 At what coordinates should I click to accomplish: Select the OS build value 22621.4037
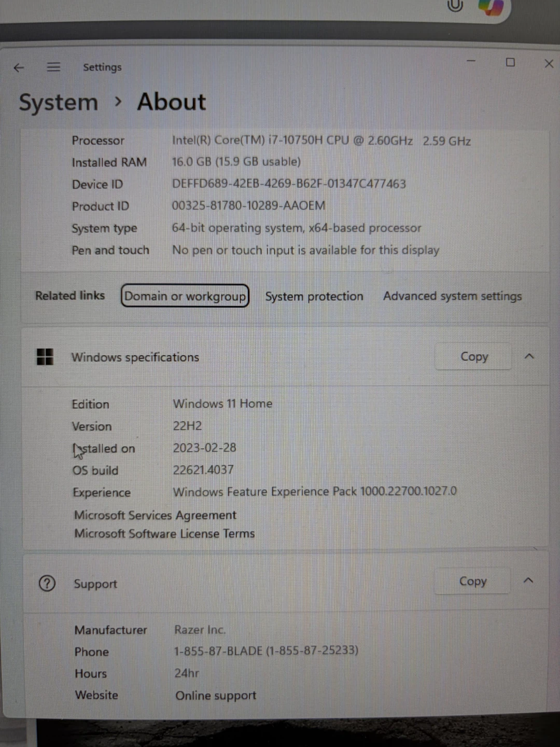(x=203, y=470)
